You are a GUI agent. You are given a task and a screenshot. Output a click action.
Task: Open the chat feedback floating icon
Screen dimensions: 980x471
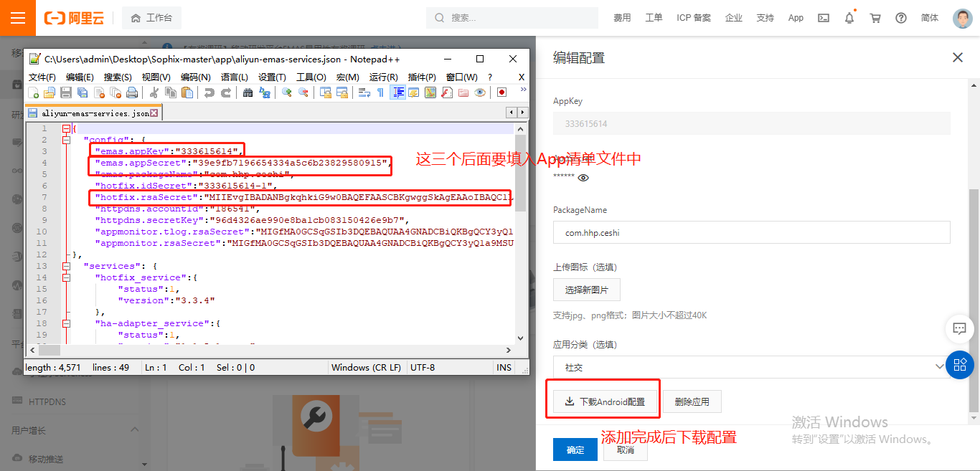click(959, 328)
